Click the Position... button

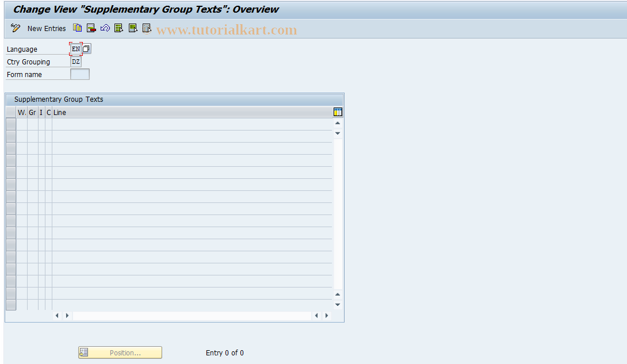coord(120,352)
